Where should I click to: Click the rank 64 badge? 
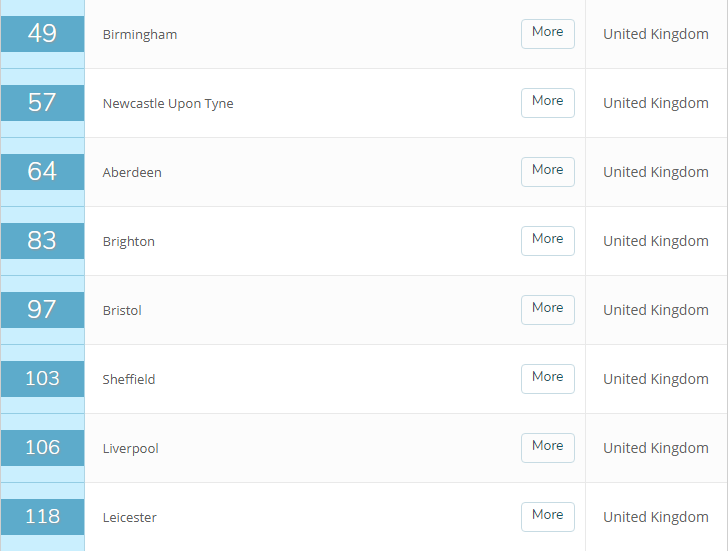(x=42, y=172)
